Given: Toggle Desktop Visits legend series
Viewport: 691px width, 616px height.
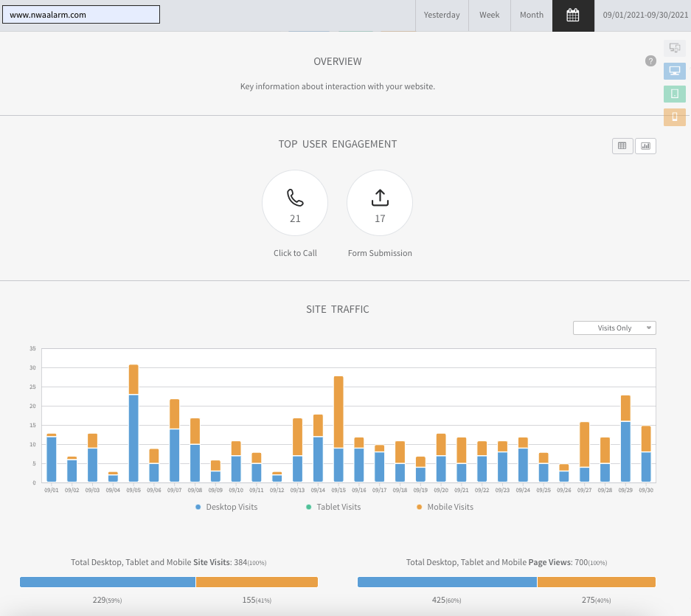Looking at the screenshot, I should click(x=227, y=507).
